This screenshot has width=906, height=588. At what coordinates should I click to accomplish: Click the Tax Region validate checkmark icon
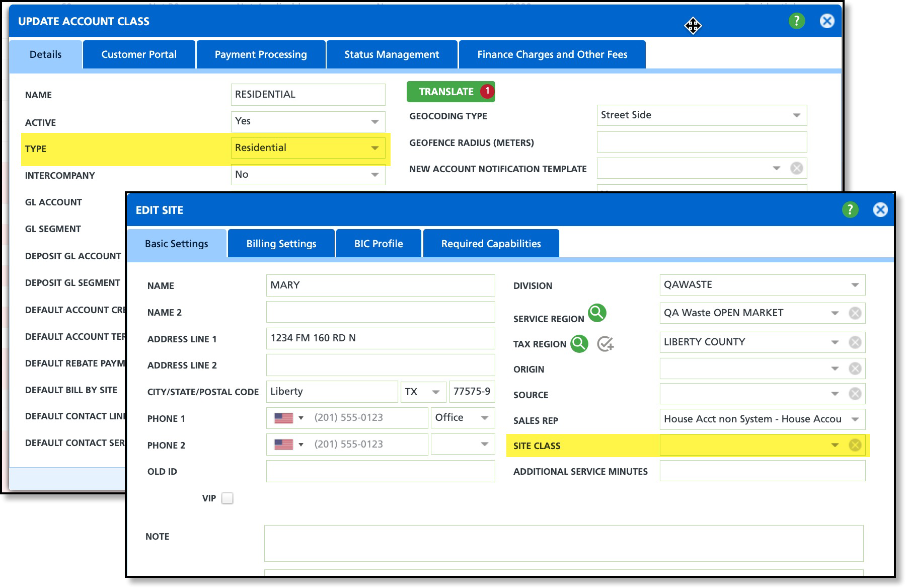coord(605,344)
